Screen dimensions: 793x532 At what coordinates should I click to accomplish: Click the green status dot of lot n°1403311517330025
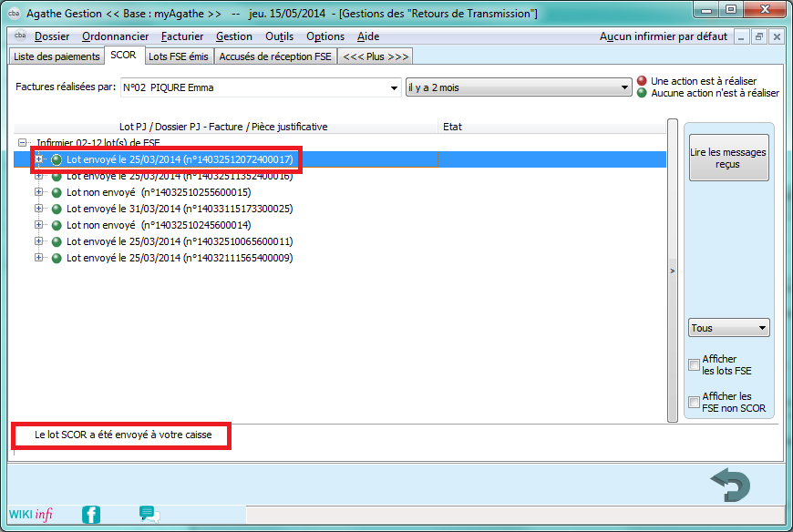point(57,209)
